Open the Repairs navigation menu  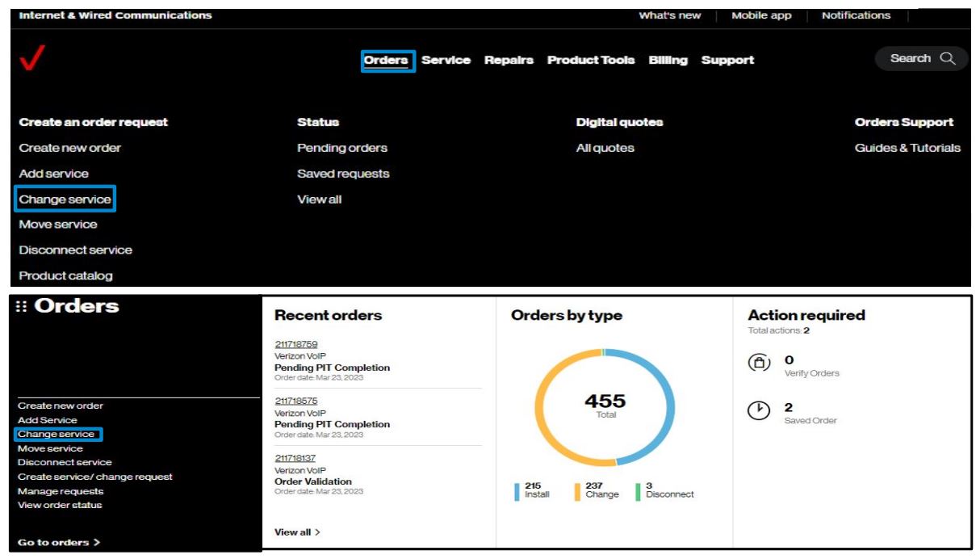coord(509,60)
